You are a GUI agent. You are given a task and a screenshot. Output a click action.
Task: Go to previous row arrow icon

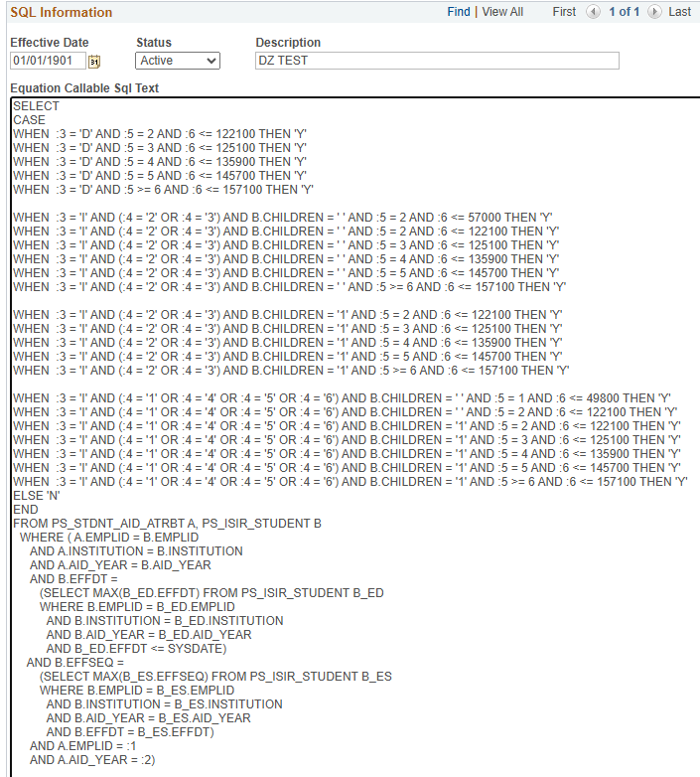[593, 11]
